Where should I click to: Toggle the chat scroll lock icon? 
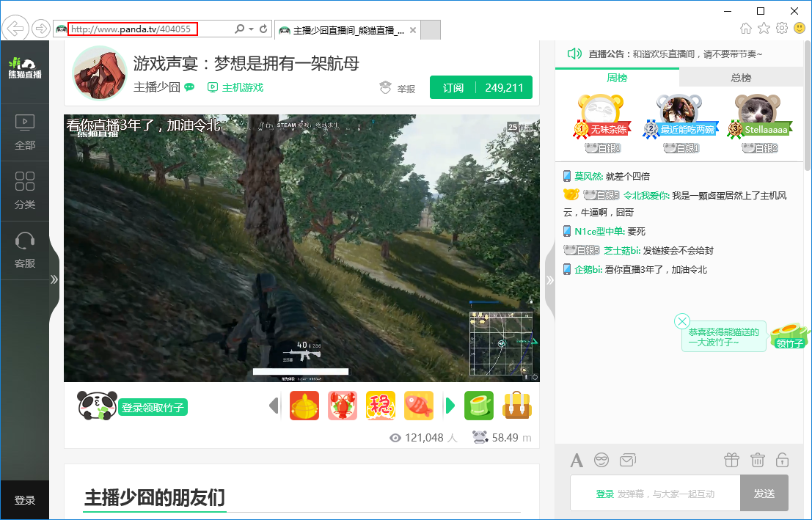pyautogui.click(x=783, y=459)
